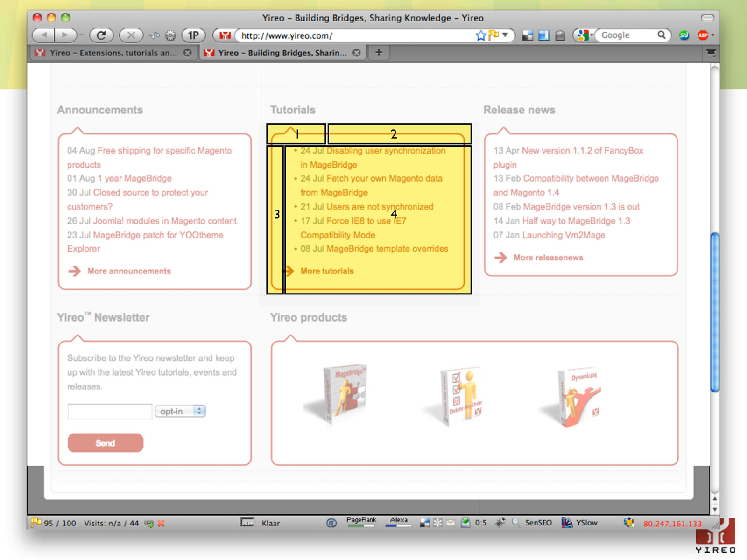Screen dimensions: 747x560
Task: Click the ruler icon beside 'Klaar' in status bar
Action: pyautogui.click(x=247, y=522)
